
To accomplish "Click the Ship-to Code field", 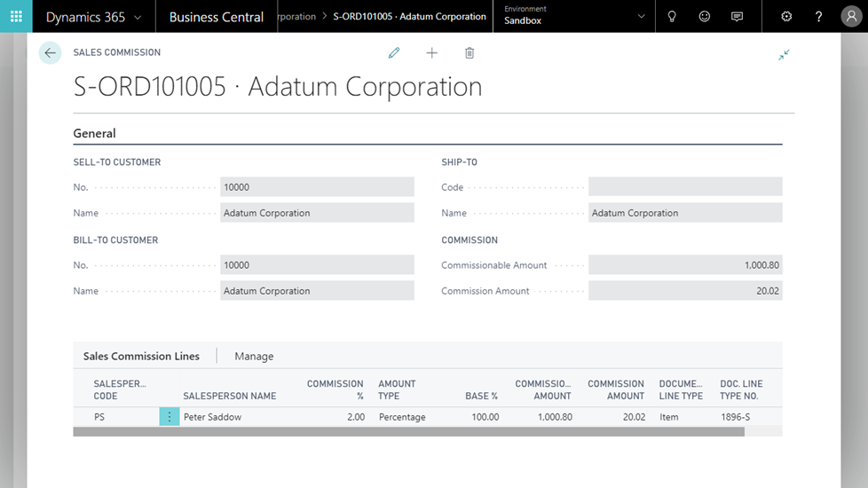I will 685,187.
